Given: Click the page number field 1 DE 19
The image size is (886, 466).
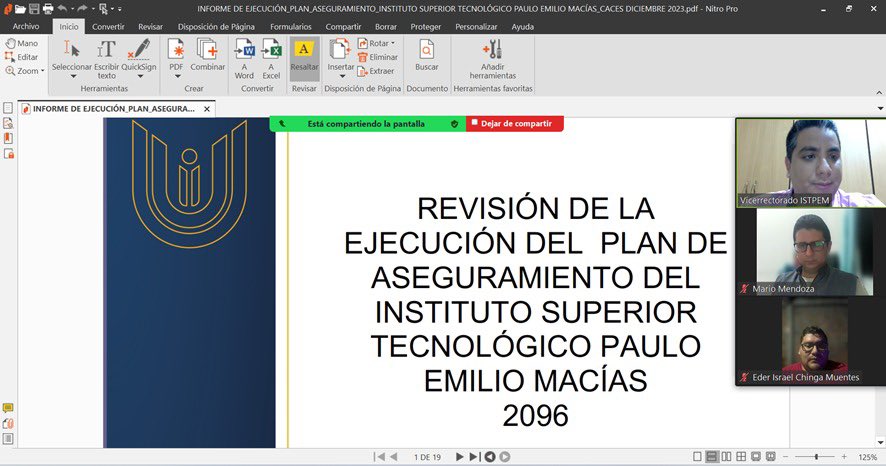Looking at the screenshot, I should (427, 457).
